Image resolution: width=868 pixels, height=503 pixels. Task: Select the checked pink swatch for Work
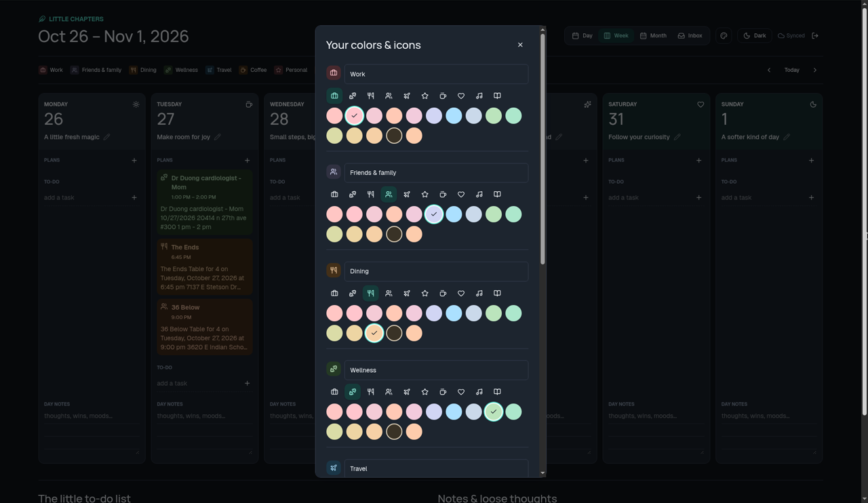click(355, 116)
